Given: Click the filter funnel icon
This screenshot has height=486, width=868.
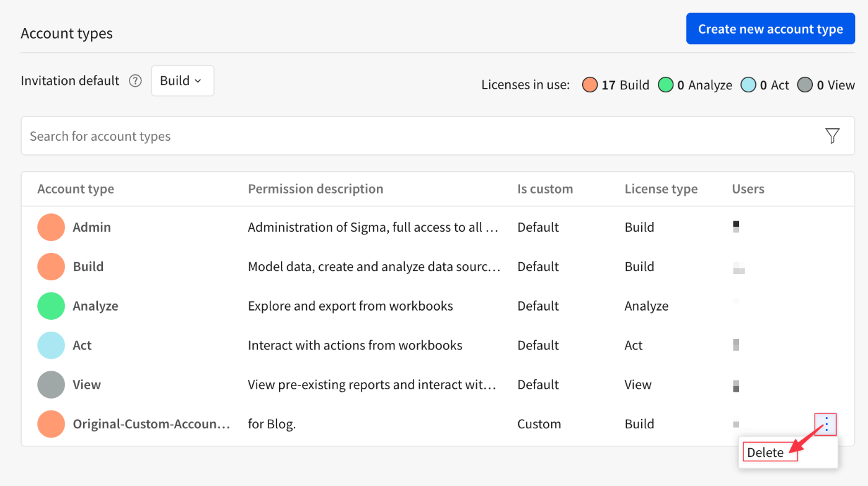Looking at the screenshot, I should pyautogui.click(x=833, y=136).
